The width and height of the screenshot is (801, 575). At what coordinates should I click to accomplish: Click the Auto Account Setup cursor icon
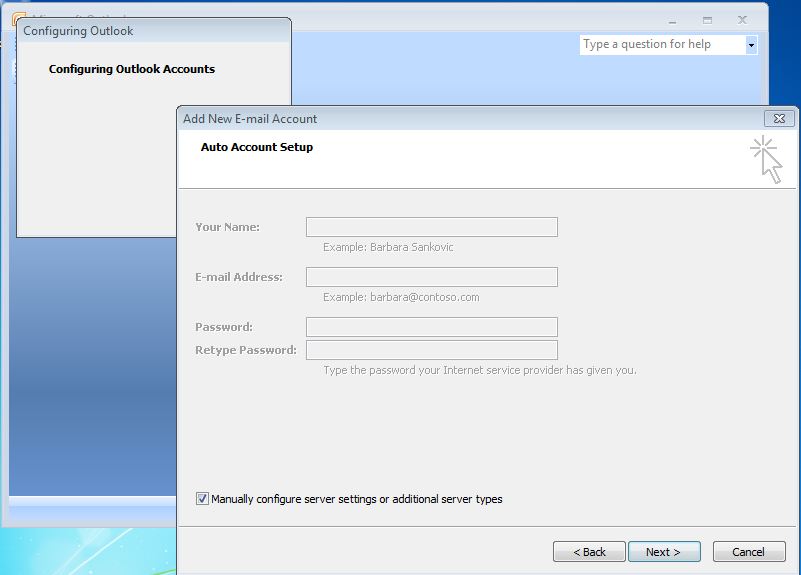[766, 159]
